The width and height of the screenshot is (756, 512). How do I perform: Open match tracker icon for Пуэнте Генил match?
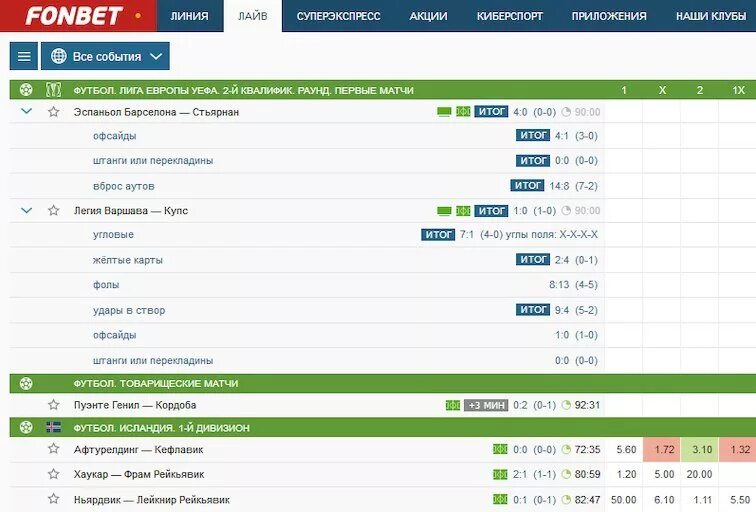[453, 405]
